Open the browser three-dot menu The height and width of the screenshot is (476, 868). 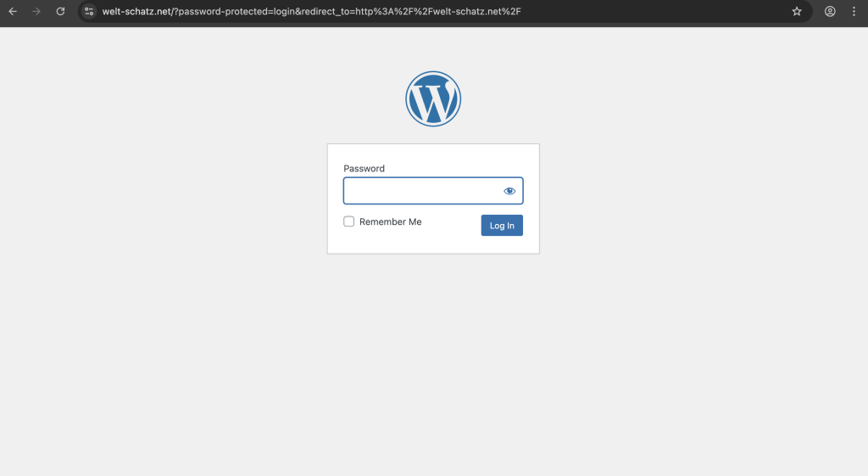(x=854, y=11)
